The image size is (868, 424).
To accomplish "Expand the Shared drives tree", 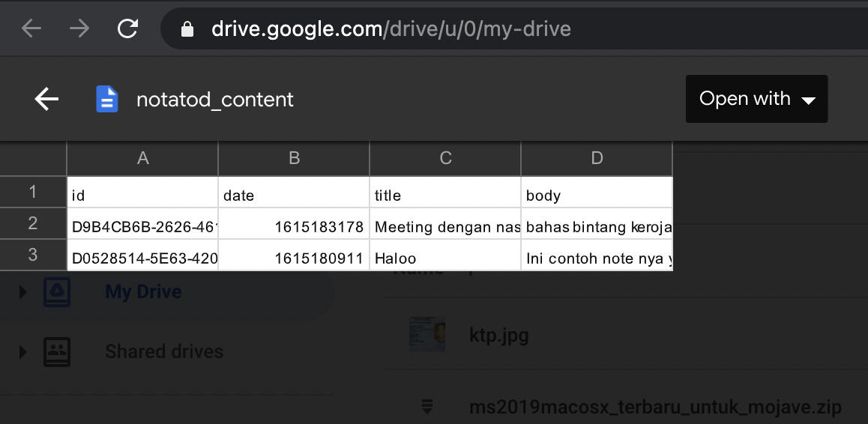I will coord(22,351).
